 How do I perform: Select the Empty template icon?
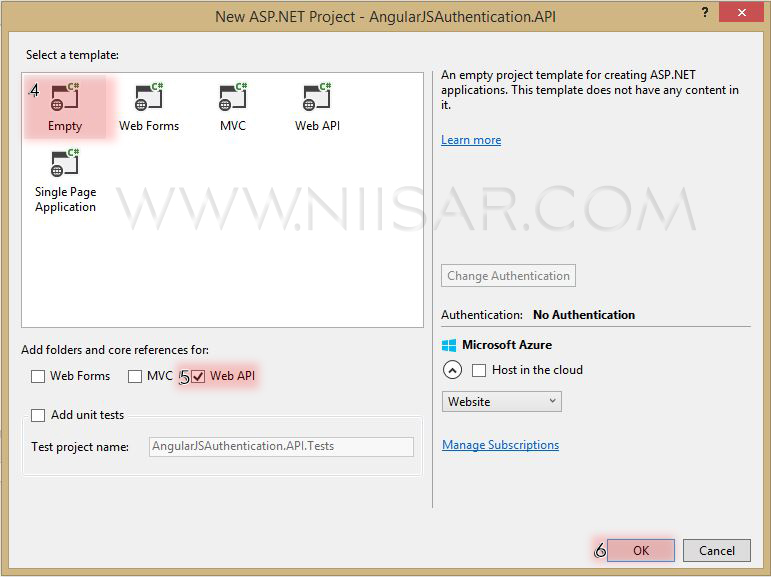64,97
